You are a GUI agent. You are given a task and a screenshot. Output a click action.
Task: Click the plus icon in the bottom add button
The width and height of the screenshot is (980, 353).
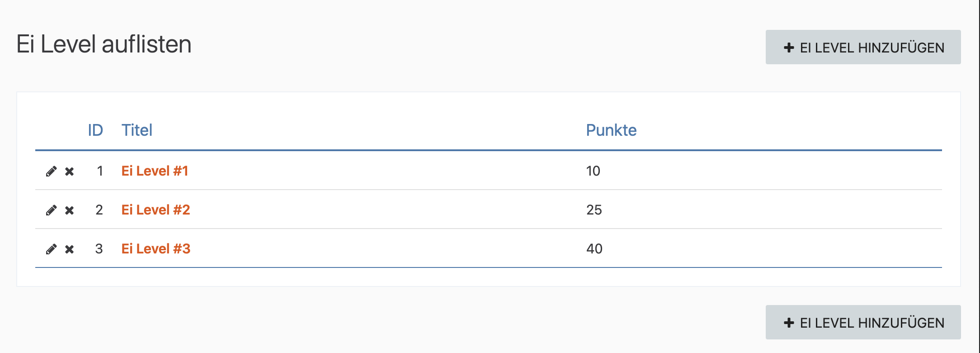[789, 323]
